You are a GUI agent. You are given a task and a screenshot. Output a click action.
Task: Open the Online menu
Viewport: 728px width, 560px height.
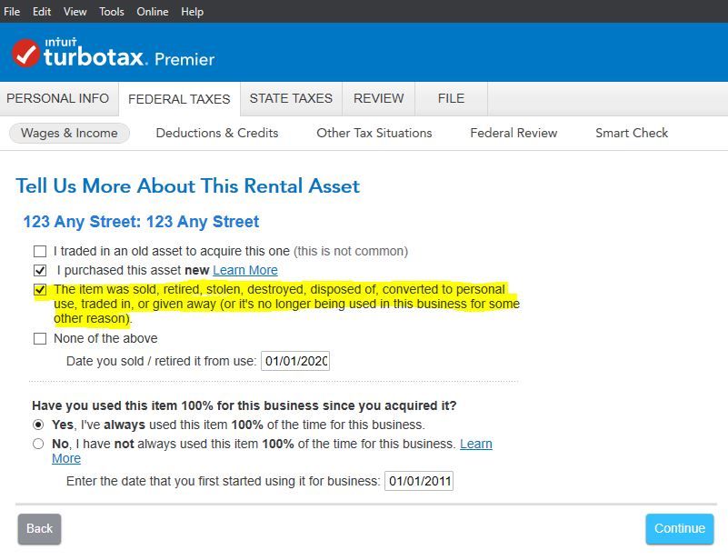click(x=152, y=12)
